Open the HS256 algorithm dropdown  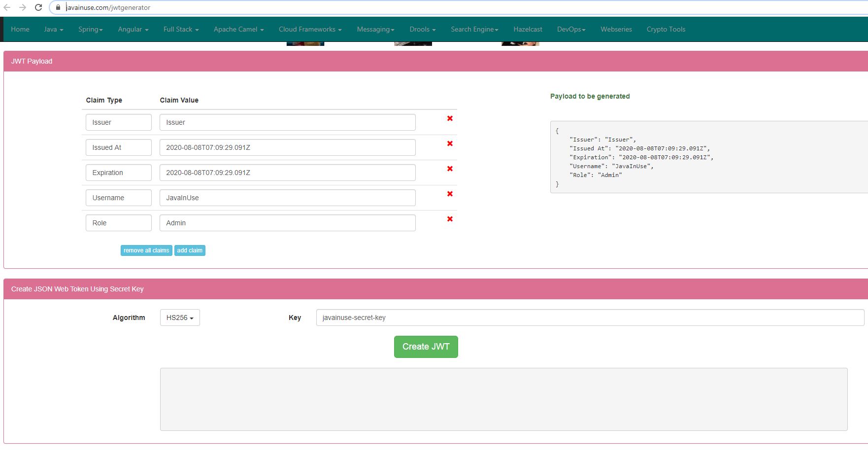click(180, 318)
